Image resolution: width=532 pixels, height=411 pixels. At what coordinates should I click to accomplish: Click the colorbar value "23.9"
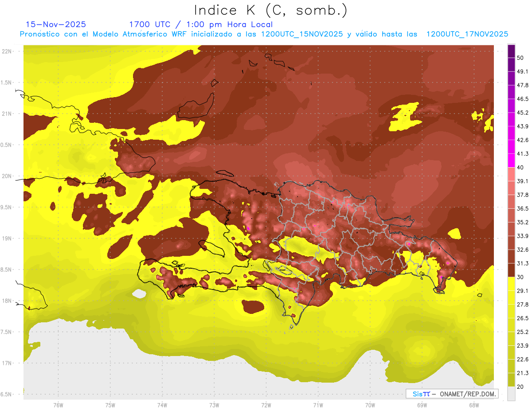tap(522, 346)
